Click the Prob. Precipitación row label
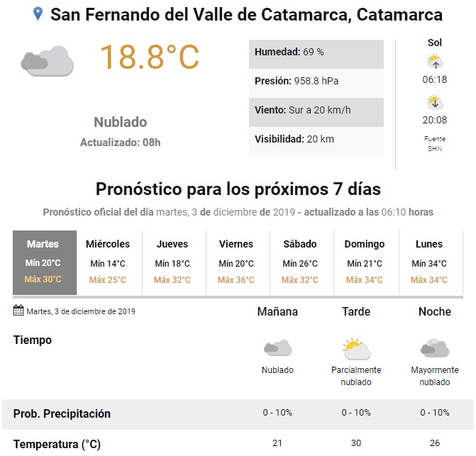This screenshot has height=456, width=476. click(x=62, y=413)
